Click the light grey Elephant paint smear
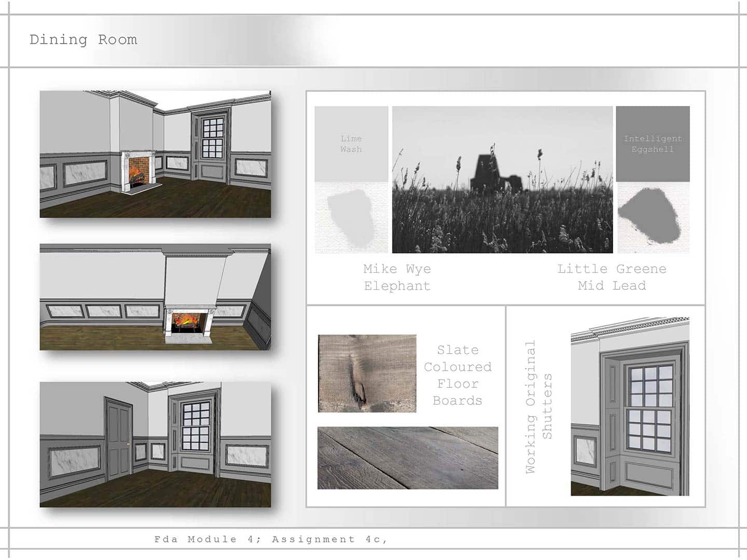Viewport: 747px width, 560px height. [x=351, y=216]
